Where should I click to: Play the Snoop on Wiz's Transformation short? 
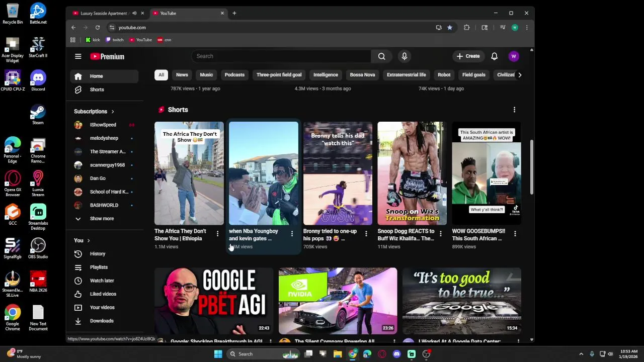412,173
